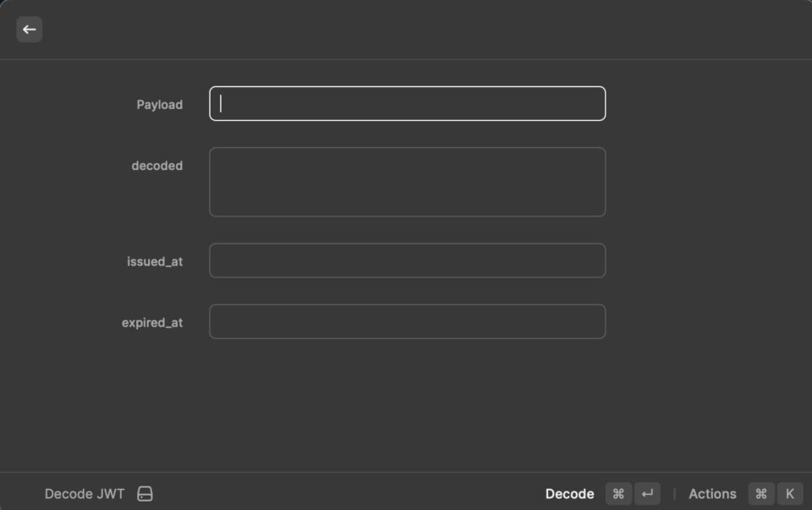The height and width of the screenshot is (510, 812).
Task: Select the expired_at field
Action: pos(407,321)
